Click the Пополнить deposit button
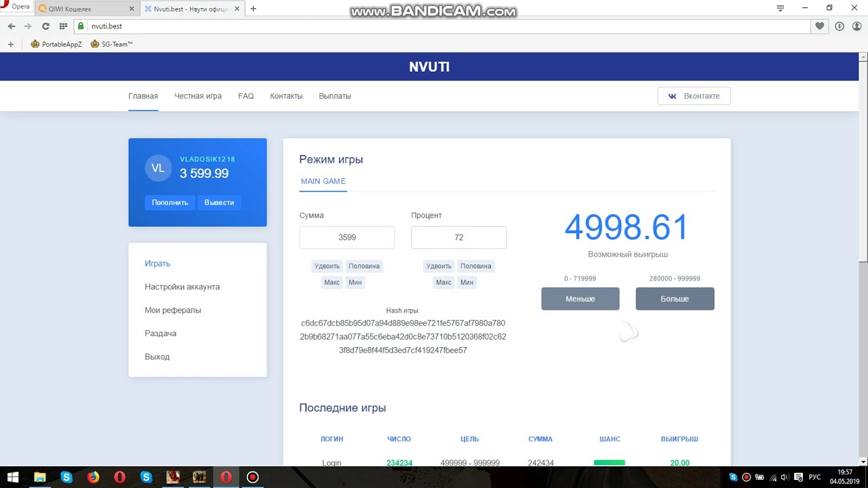 pyautogui.click(x=170, y=203)
